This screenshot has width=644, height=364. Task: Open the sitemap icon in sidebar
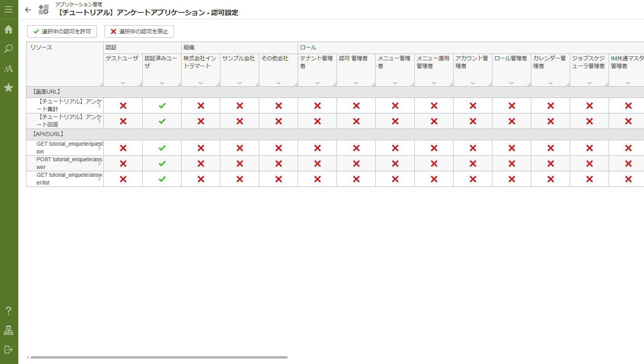click(x=9, y=330)
